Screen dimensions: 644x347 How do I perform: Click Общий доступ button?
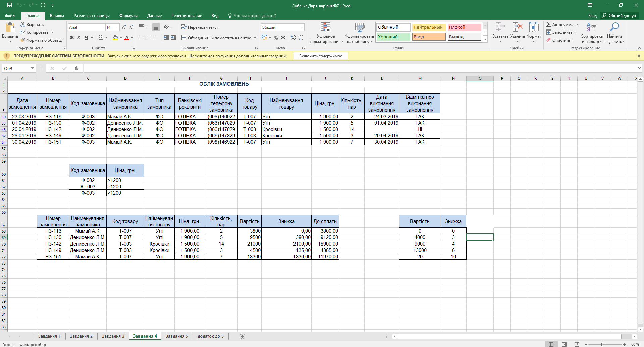click(619, 16)
